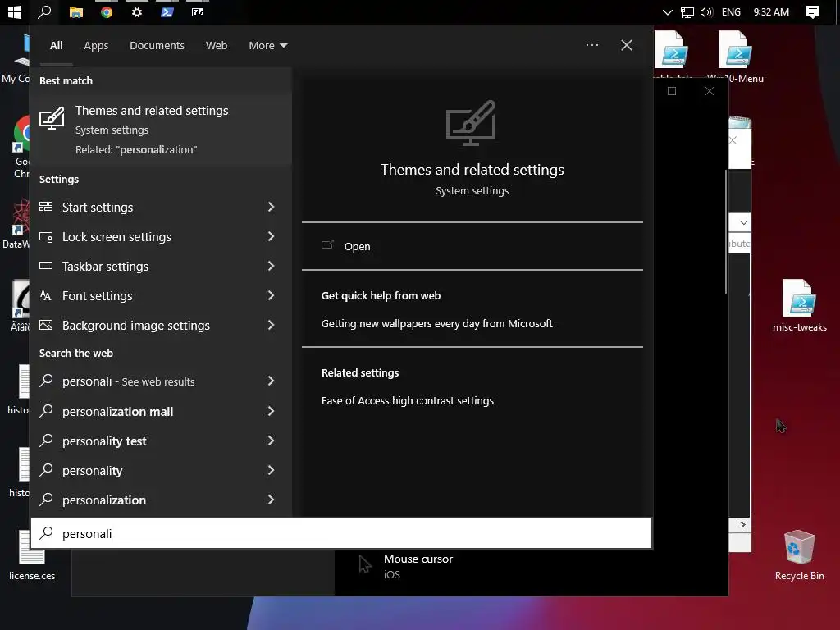Image resolution: width=840 pixels, height=630 pixels.
Task: Click Lock screen settings row icon
Action: click(x=46, y=236)
